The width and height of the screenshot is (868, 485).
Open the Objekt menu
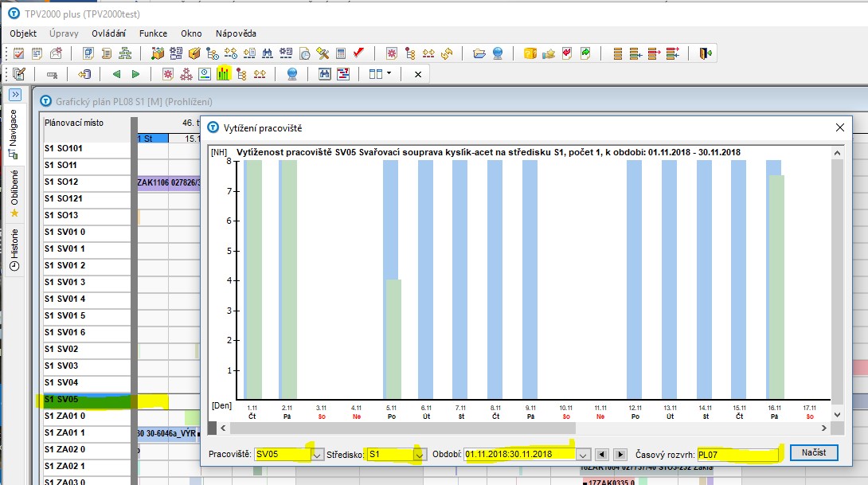[x=23, y=33]
